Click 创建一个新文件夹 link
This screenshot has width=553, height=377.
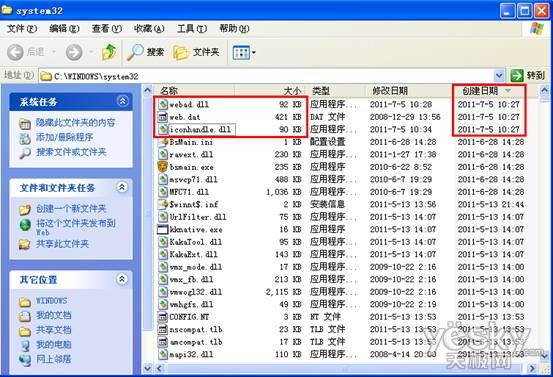coord(71,208)
